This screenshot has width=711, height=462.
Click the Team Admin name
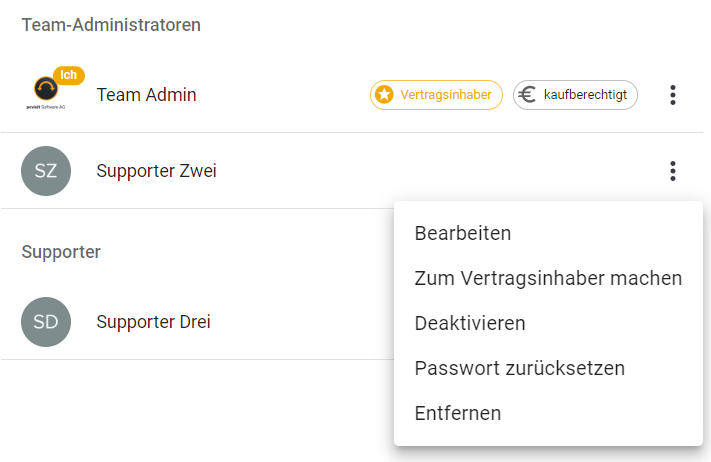click(x=146, y=95)
